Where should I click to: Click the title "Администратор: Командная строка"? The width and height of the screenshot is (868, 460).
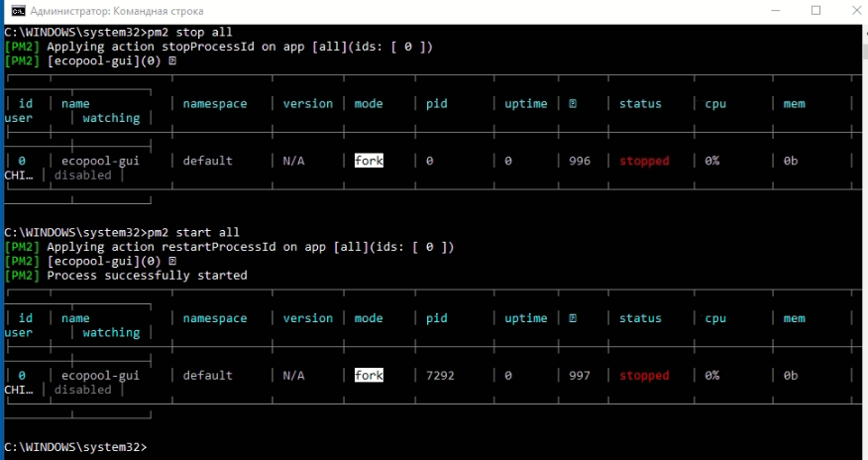117,11
